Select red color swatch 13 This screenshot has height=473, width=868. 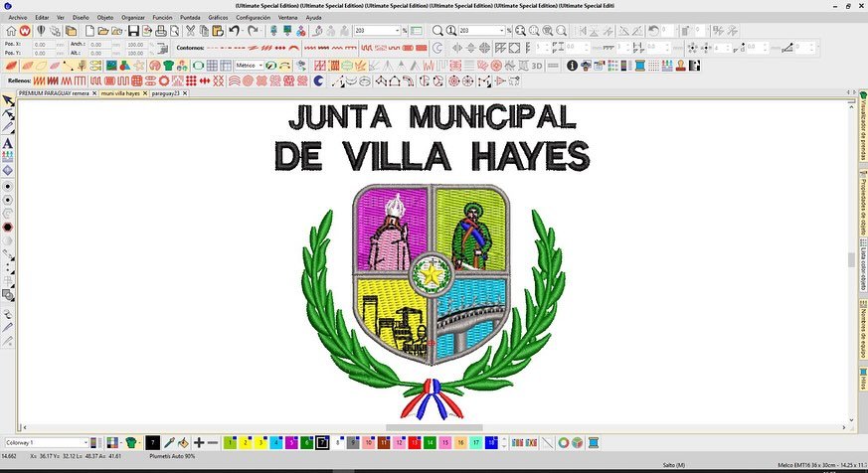414,442
